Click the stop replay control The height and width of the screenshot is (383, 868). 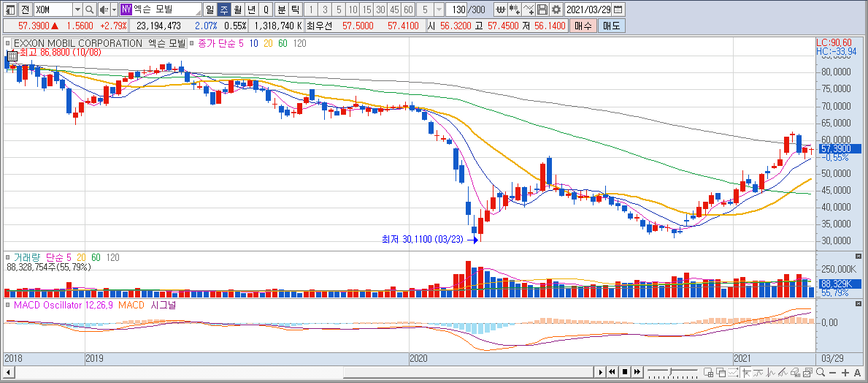pyautogui.click(x=625, y=372)
